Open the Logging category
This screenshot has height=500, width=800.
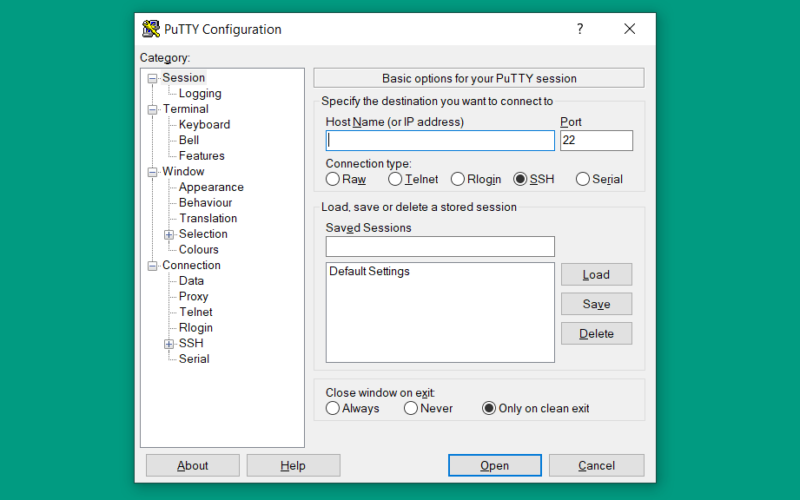pos(200,93)
